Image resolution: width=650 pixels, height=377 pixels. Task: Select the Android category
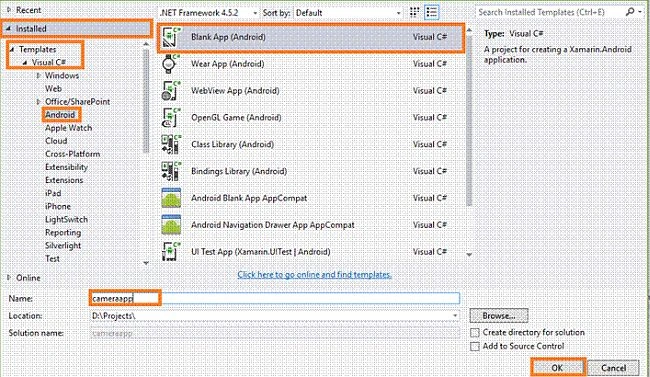click(60, 114)
